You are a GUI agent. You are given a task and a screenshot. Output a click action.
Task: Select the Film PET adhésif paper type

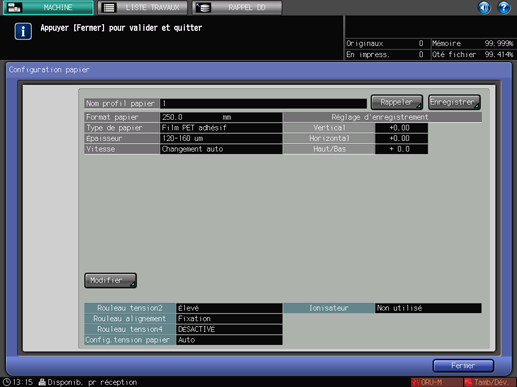[221, 128]
